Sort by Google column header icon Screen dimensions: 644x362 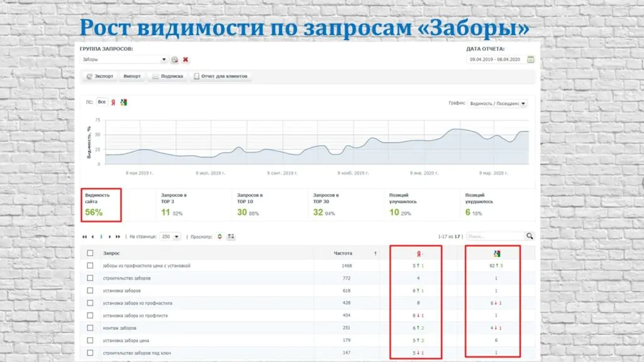[x=497, y=254]
